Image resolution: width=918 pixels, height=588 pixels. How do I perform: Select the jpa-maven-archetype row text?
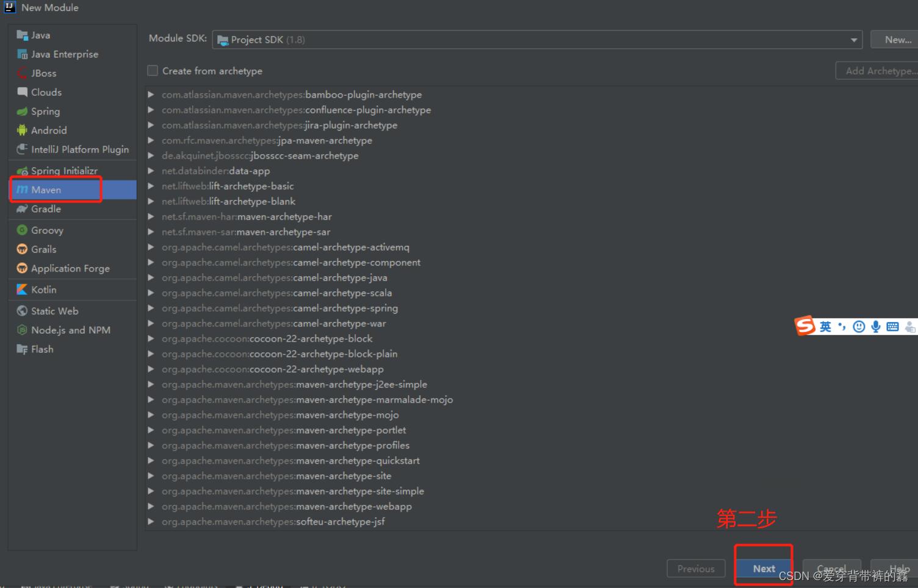point(267,140)
